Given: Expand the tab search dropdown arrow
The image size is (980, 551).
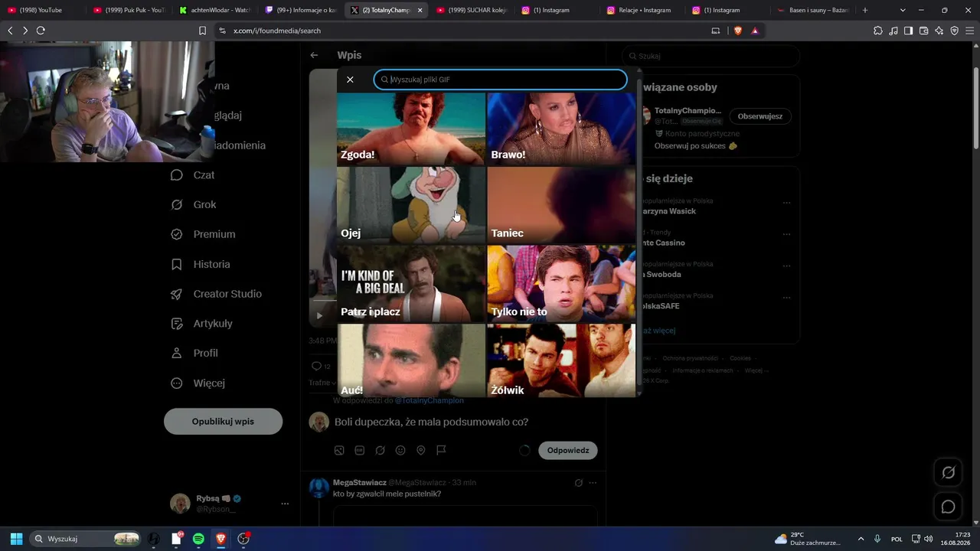Looking at the screenshot, I should 903,10.
